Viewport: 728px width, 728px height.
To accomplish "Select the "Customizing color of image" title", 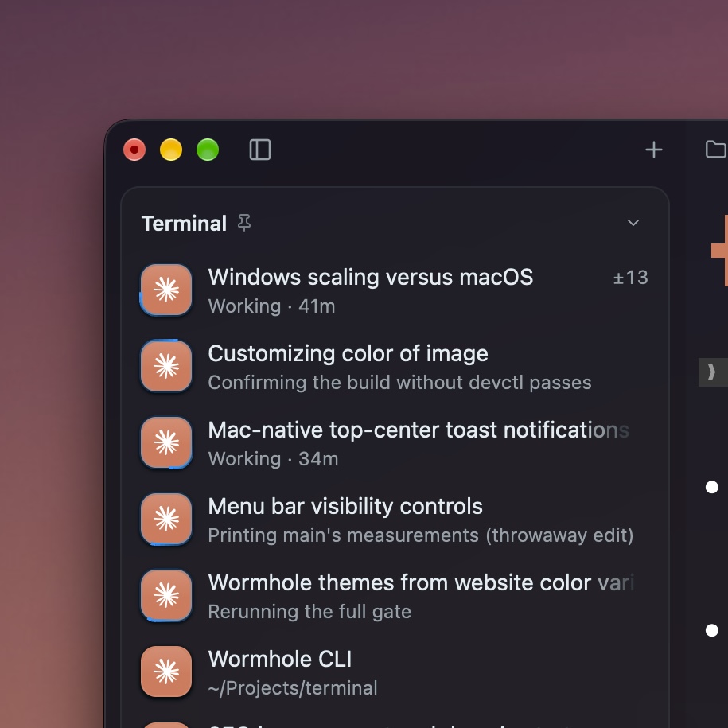I will 348,354.
